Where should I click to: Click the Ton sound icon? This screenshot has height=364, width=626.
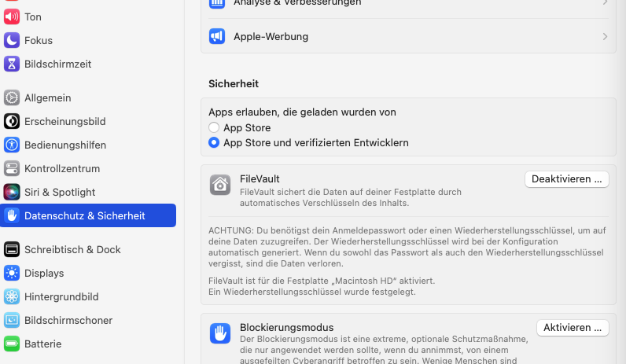coord(12,17)
